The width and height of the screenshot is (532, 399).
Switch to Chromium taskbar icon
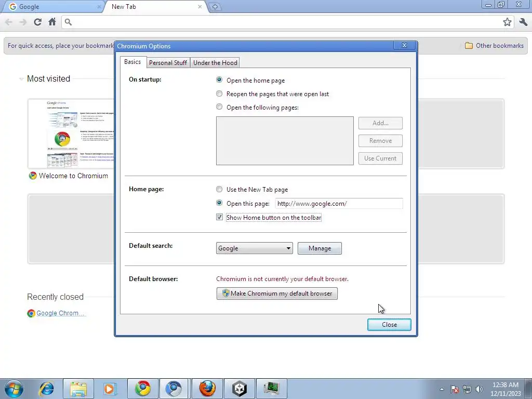click(174, 389)
